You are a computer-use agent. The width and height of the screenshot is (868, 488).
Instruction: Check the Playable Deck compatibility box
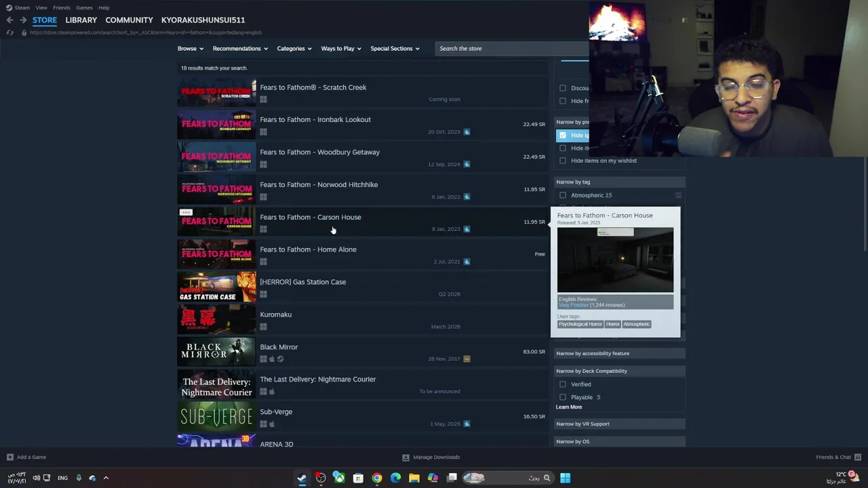(563, 397)
